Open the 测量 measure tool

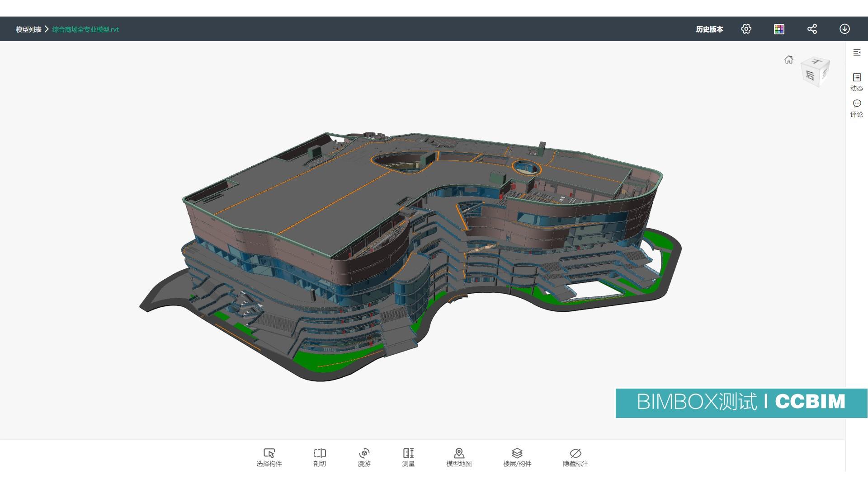tap(408, 456)
